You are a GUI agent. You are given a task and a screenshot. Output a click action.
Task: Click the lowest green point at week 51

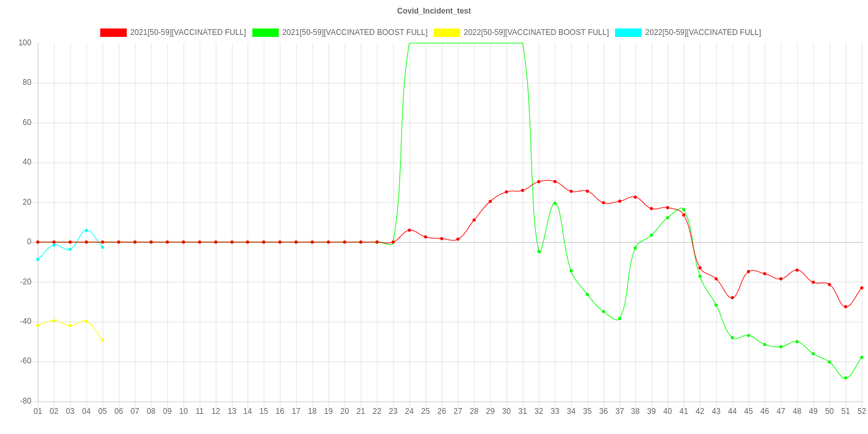point(845,378)
